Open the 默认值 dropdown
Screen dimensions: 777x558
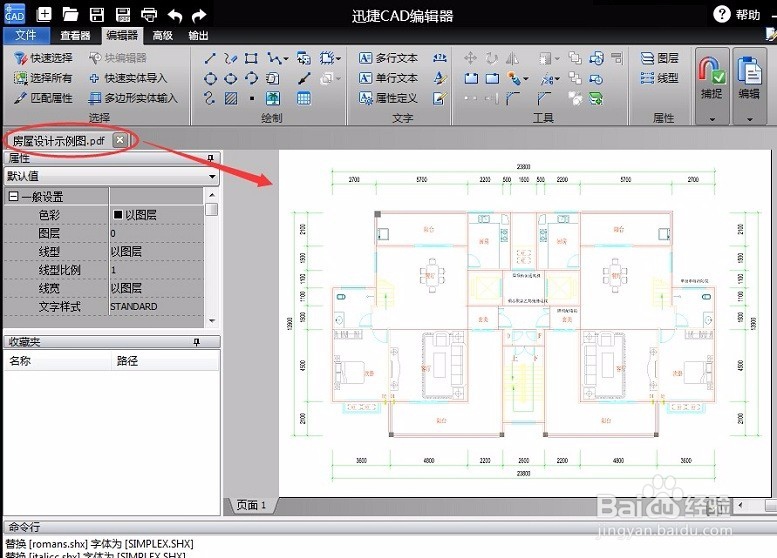[x=212, y=176]
